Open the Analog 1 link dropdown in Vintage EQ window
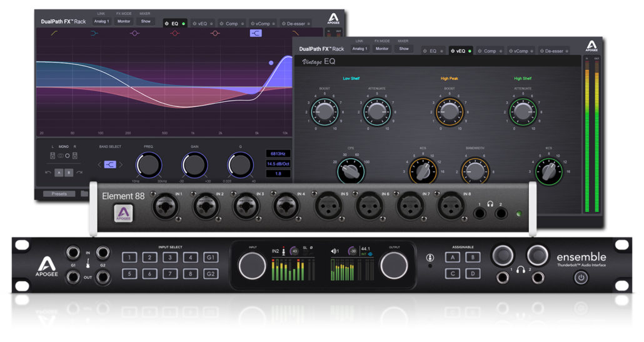This screenshot has height=342, width=644. [360, 48]
